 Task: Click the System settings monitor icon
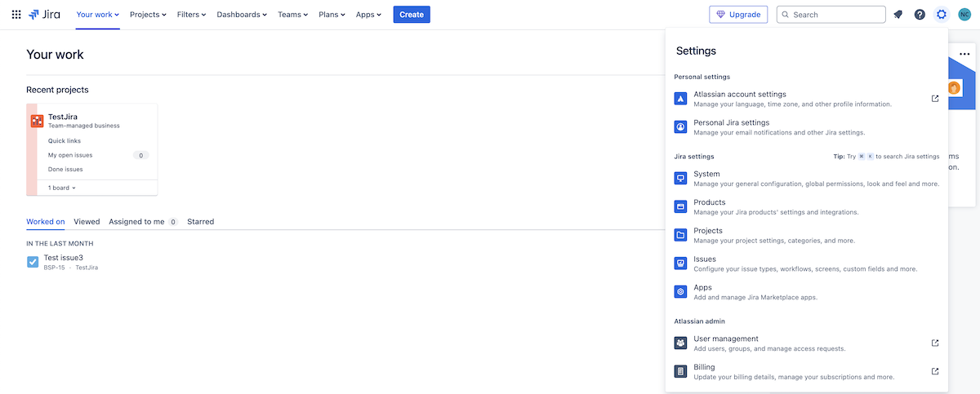[x=680, y=179]
